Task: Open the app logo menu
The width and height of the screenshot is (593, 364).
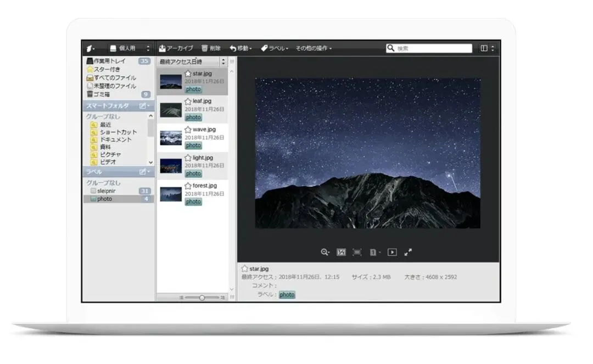Action: tap(90, 48)
